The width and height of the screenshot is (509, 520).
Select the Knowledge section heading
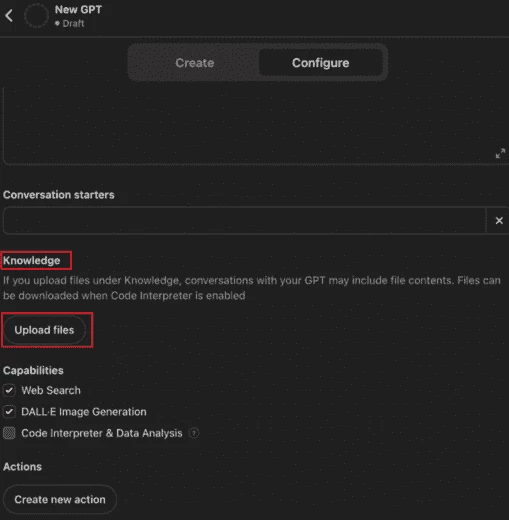[32, 260]
